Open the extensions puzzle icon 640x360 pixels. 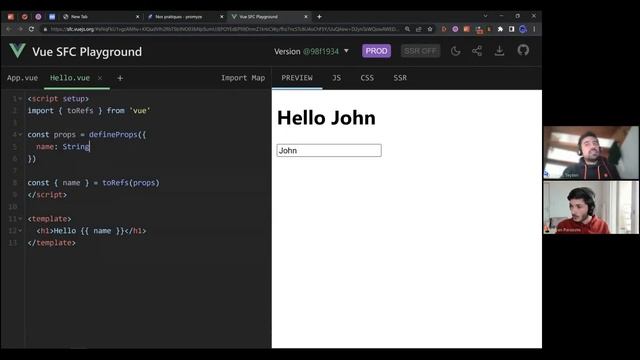click(500, 29)
